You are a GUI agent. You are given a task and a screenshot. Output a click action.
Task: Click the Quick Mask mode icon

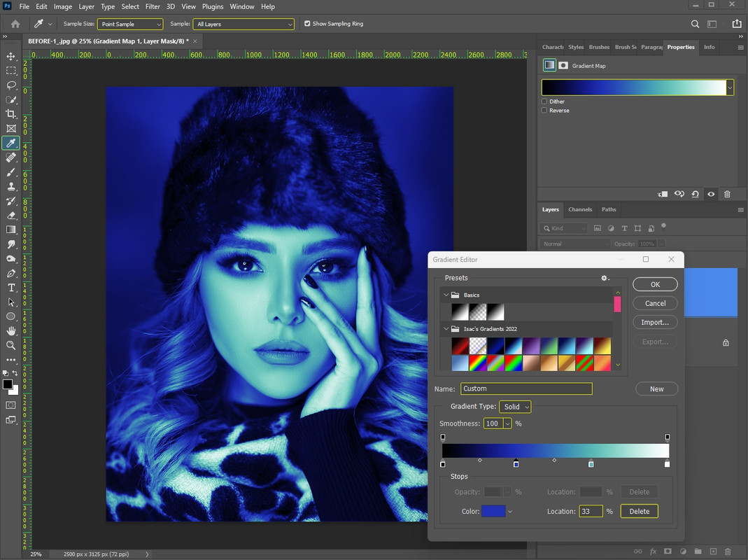(x=10, y=405)
